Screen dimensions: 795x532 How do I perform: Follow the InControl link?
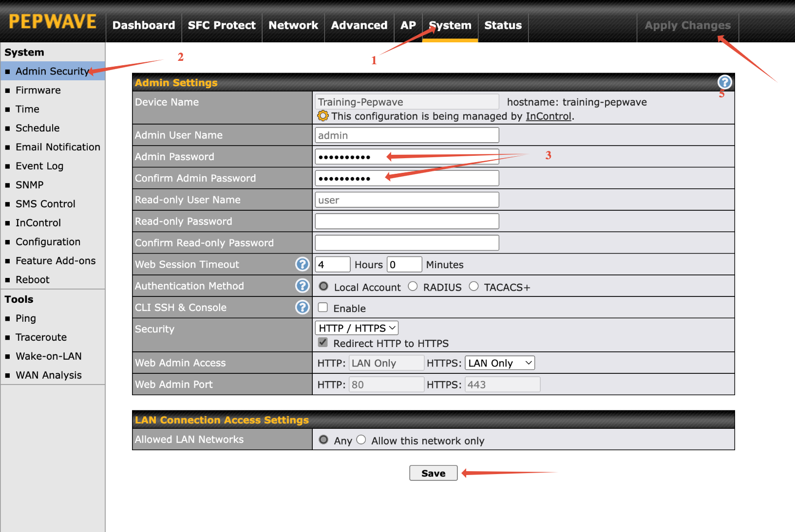[549, 116]
